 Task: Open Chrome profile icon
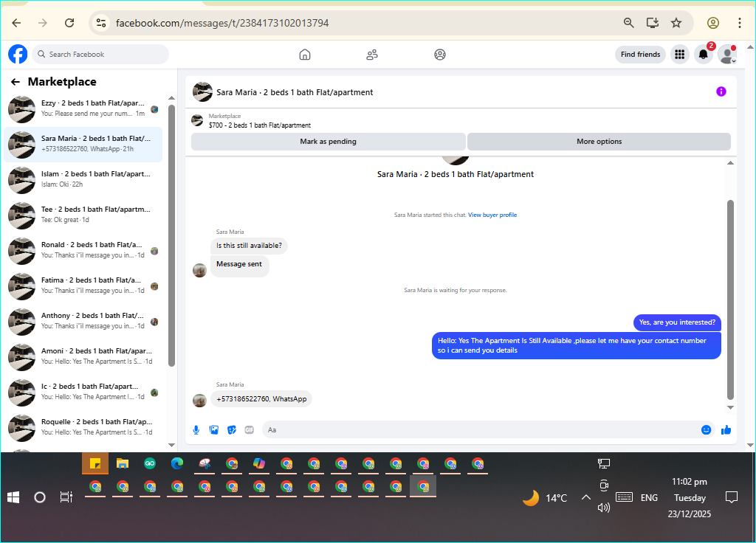(713, 23)
